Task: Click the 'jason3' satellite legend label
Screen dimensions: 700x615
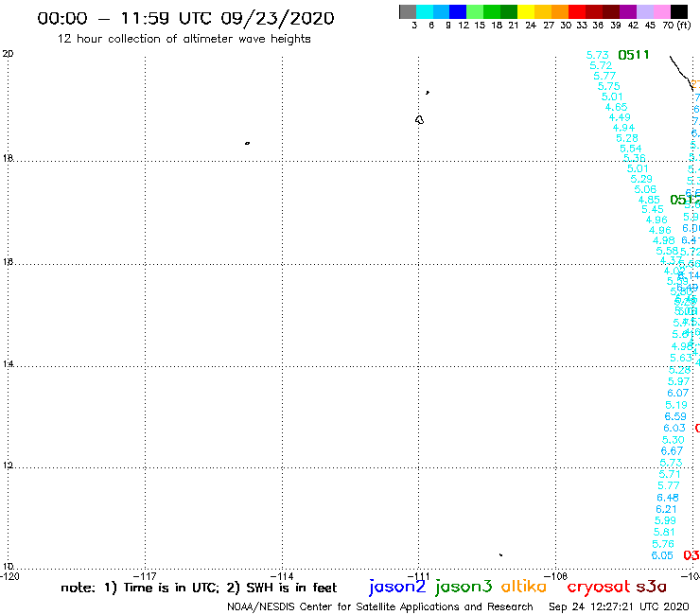Action: tap(464, 587)
